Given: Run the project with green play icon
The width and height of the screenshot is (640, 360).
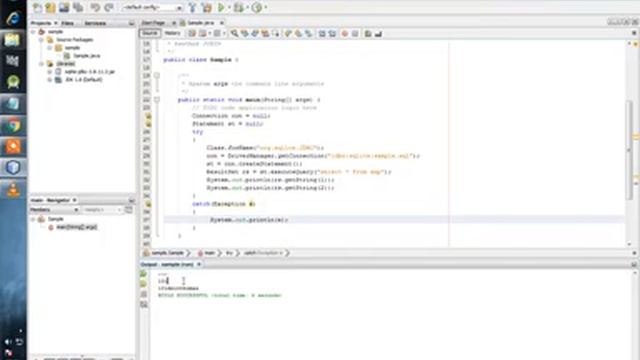Looking at the screenshot, I should [221, 7].
